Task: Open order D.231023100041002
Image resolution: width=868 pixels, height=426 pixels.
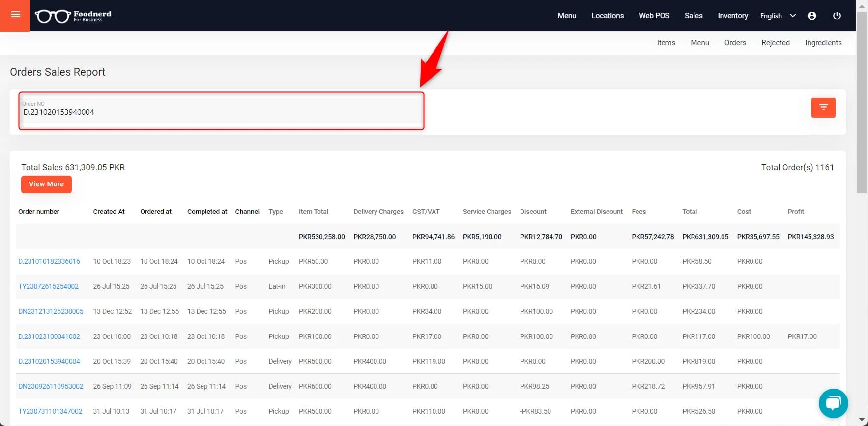Action: coord(49,336)
